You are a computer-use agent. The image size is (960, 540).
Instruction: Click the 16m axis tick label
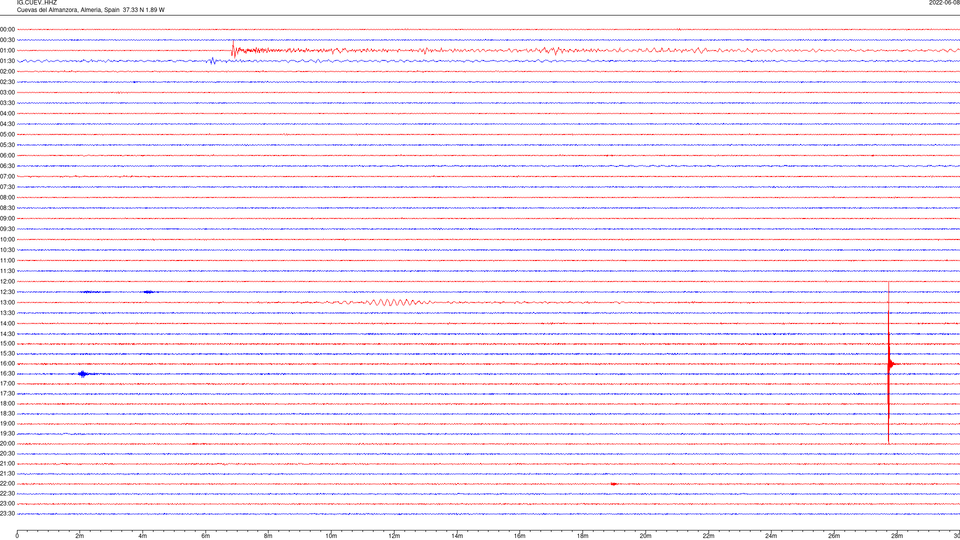click(x=520, y=536)
